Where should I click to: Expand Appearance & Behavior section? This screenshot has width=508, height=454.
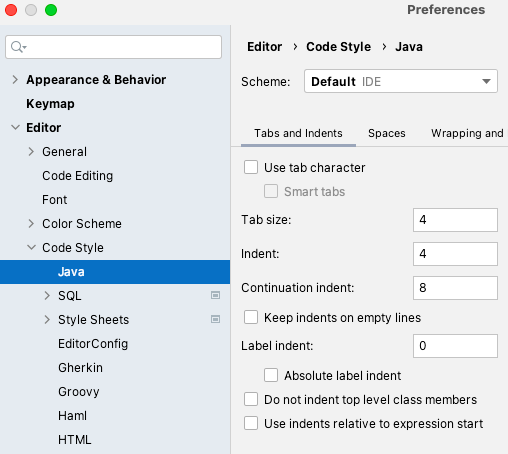(x=15, y=80)
